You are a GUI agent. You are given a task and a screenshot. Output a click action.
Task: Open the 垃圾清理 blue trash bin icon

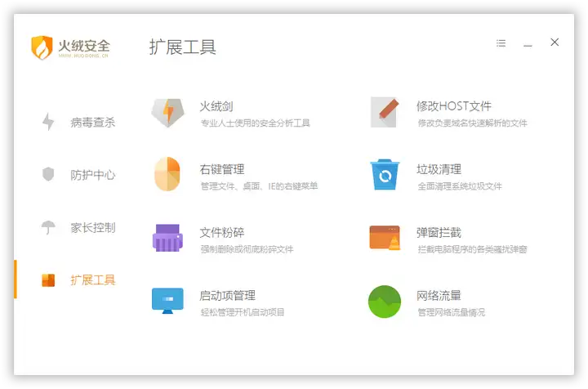385,174
